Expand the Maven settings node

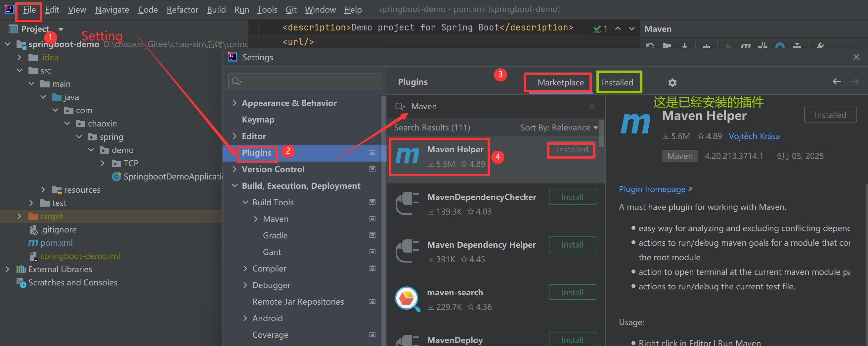256,219
